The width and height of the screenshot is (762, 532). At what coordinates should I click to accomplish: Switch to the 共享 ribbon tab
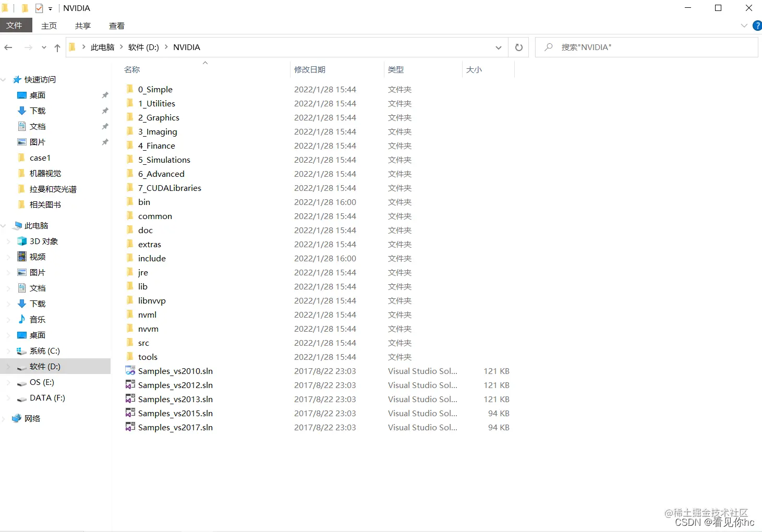[83, 26]
